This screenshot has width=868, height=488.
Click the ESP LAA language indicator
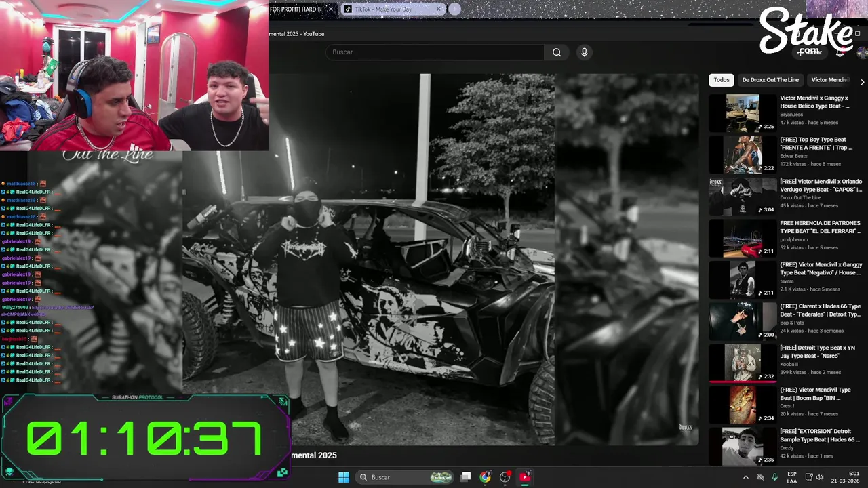click(792, 477)
